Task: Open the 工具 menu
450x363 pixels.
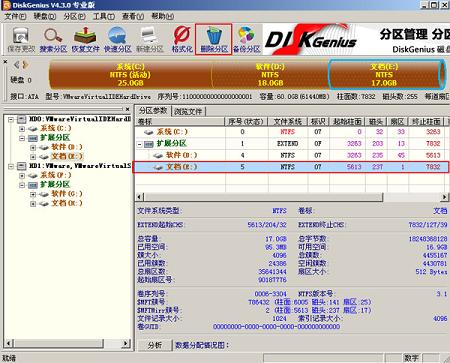Action: tap(104, 16)
